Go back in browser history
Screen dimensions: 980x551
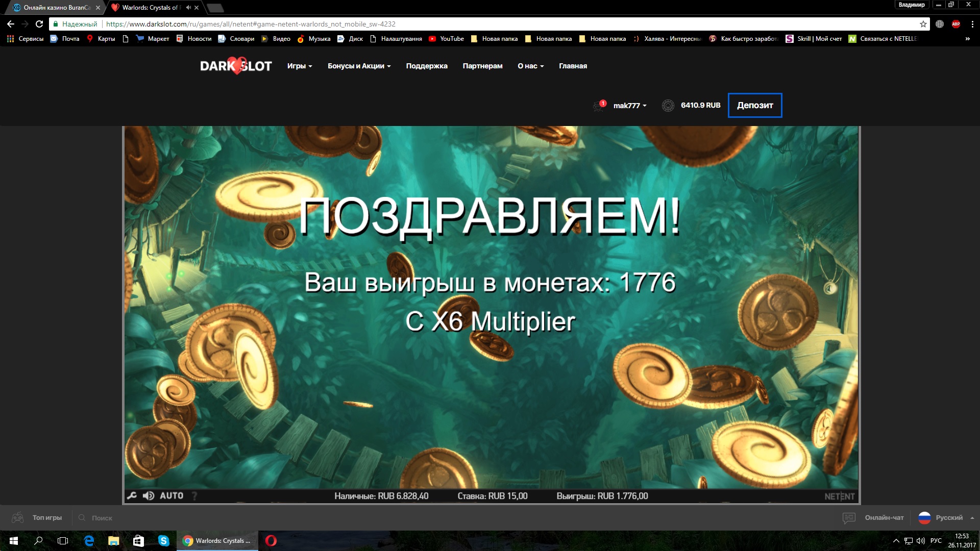tap(10, 24)
